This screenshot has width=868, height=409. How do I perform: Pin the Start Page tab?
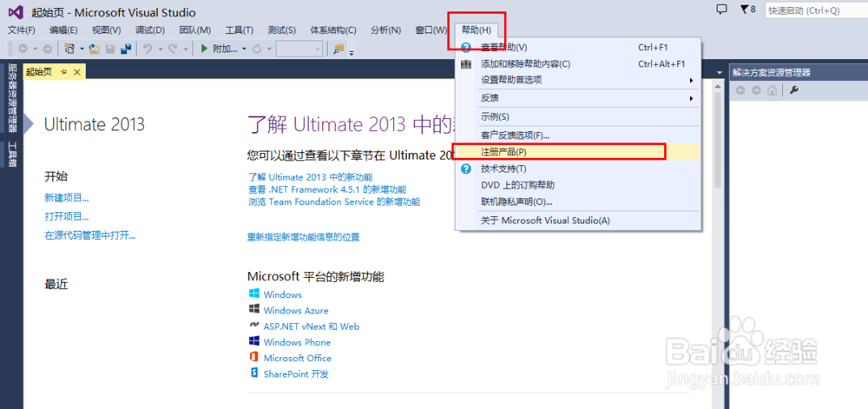pos(63,72)
